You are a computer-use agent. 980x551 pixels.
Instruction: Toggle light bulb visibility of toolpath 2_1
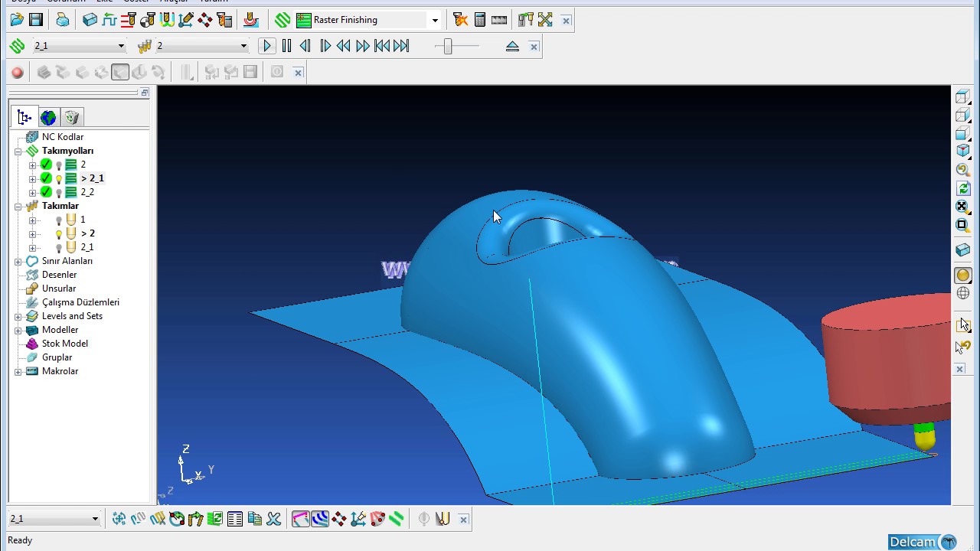pos(58,178)
